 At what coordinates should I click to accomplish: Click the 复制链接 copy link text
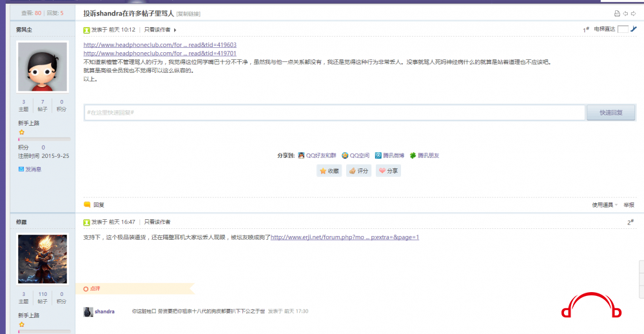point(188,14)
